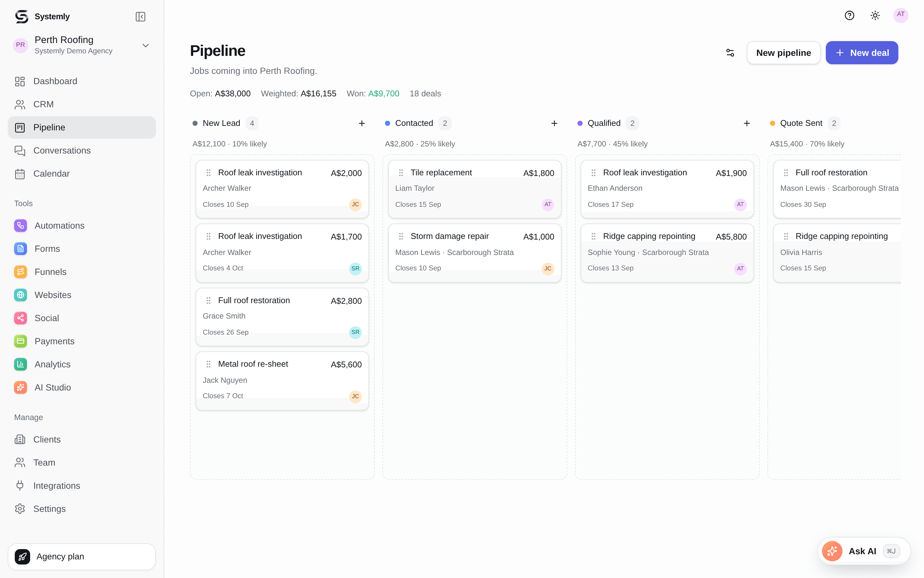Open the AI Studio sparkle icon
The height and width of the screenshot is (578, 924).
21,387
